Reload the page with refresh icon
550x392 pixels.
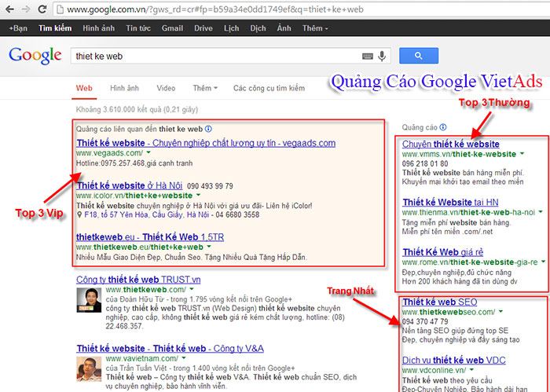(x=42, y=9)
